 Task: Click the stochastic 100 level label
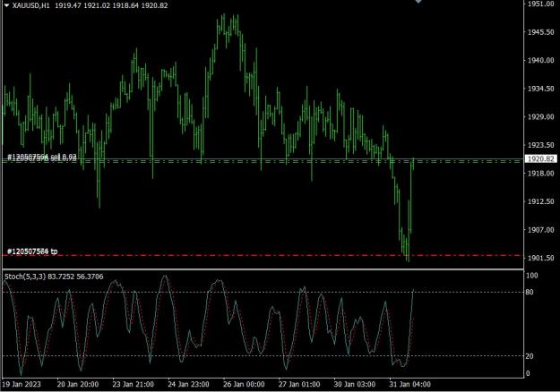pos(532,276)
